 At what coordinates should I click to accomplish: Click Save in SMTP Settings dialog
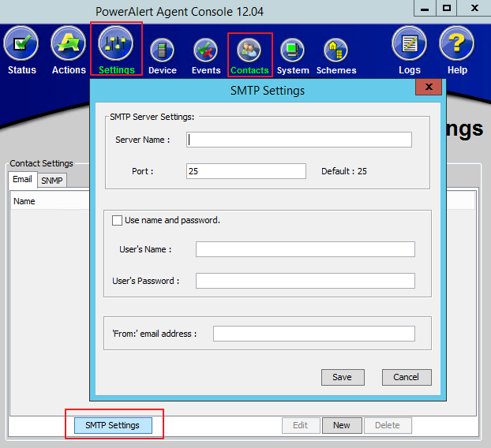point(343,377)
